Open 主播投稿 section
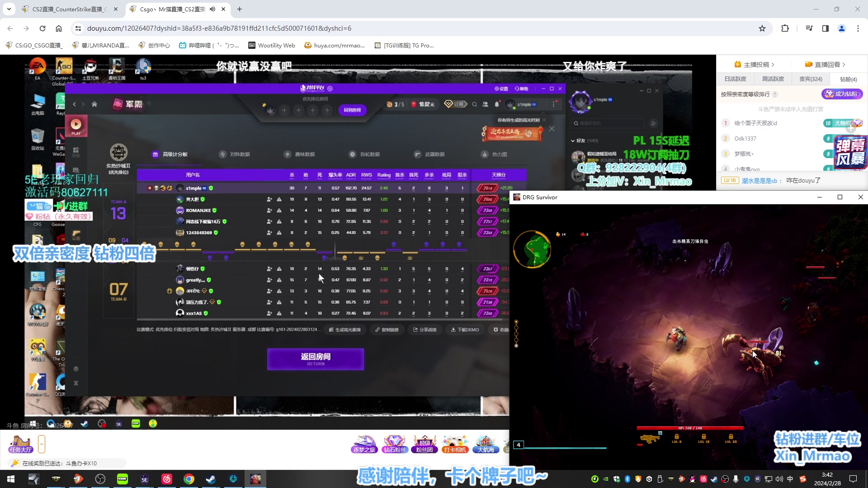Screen dimensions: 868x488 pyautogui.click(x=755, y=65)
